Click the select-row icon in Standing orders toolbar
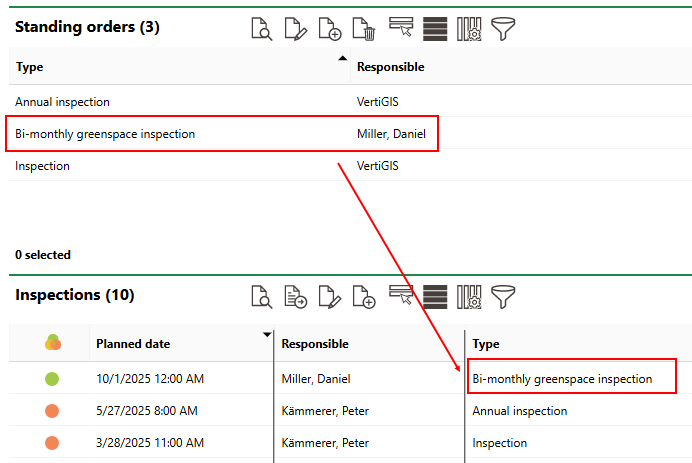This screenshot has height=463, width=692. (x=401, y=28)
